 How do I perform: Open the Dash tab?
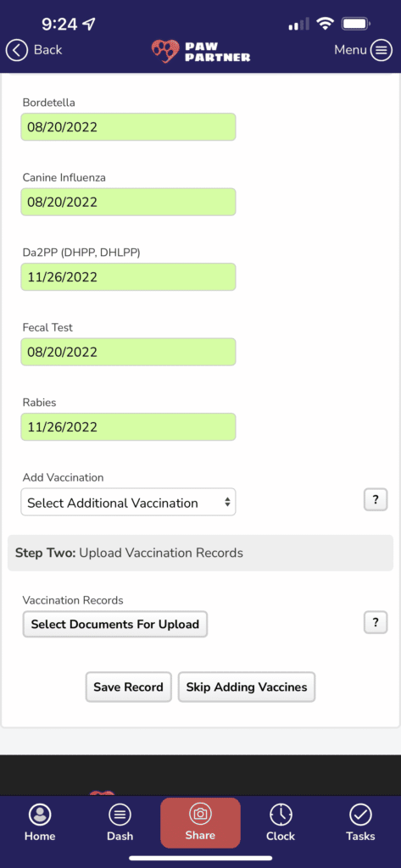coord(120,822)
